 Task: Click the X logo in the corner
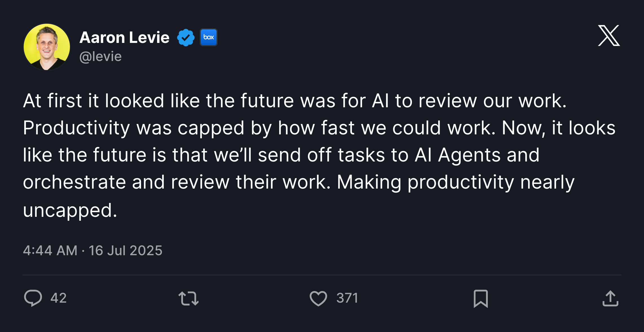point(609,36)
